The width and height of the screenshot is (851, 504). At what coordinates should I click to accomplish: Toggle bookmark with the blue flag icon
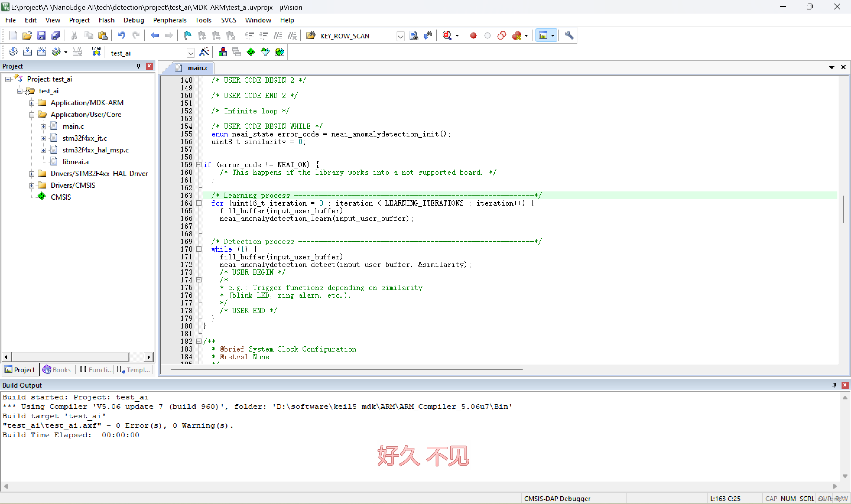pos(187,35)
